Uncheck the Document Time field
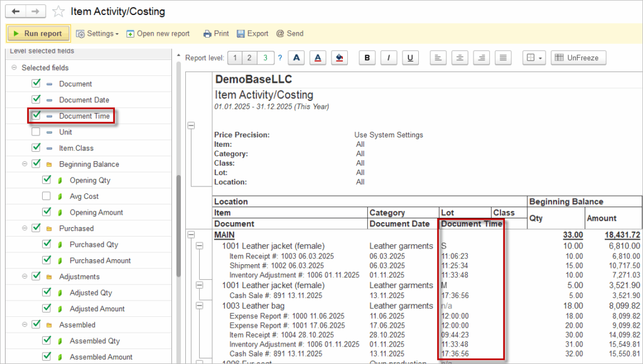The height and width of the screenshot is (364, 643). click(36, 115)
